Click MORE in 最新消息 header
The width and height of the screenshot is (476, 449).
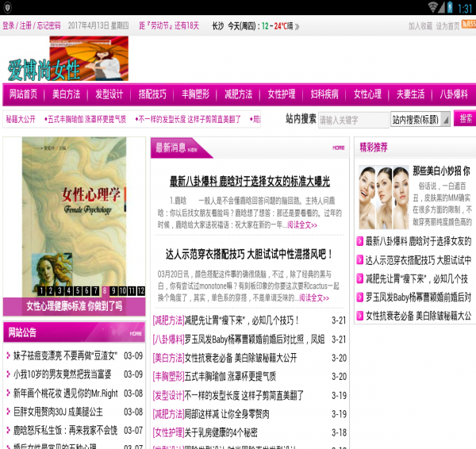[339, 148]
